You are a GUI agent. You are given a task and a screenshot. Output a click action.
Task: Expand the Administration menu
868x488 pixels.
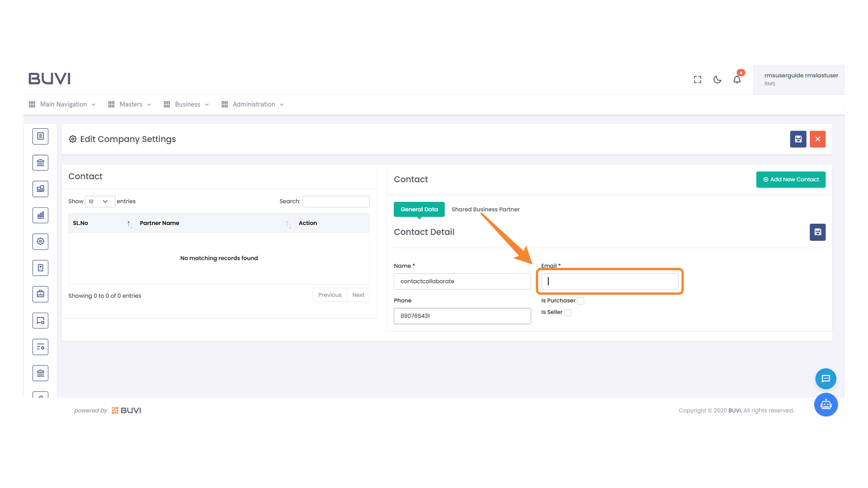(x=253, y=104)
